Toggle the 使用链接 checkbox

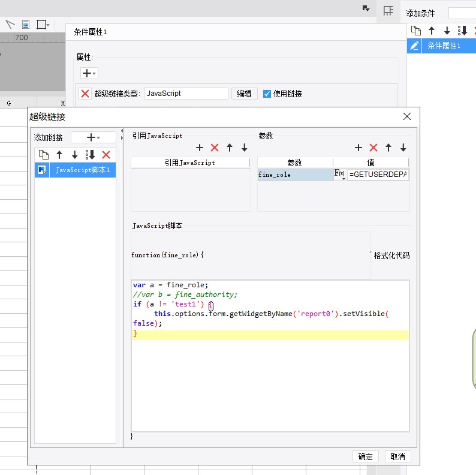tap(267, 94)
